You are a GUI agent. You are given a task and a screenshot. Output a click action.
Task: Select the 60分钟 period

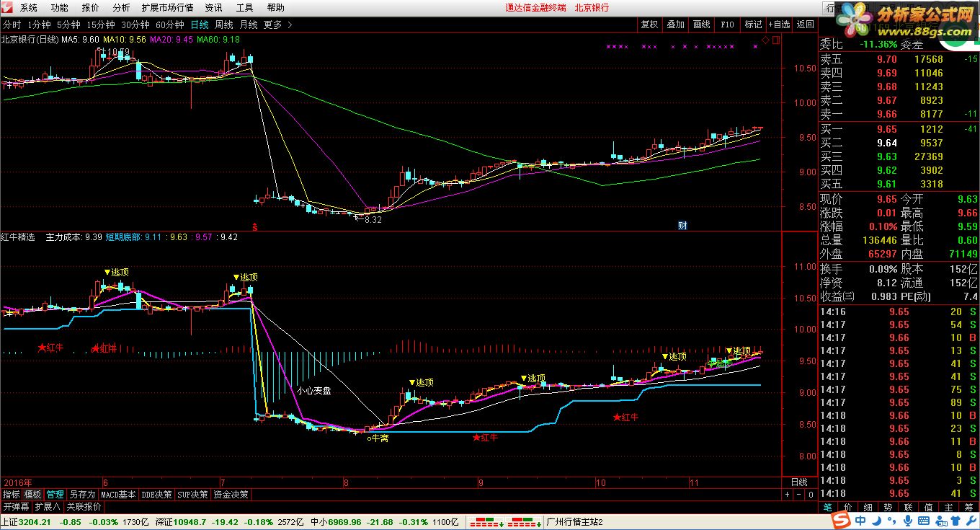pyautogui.click(x=170, y=25)
